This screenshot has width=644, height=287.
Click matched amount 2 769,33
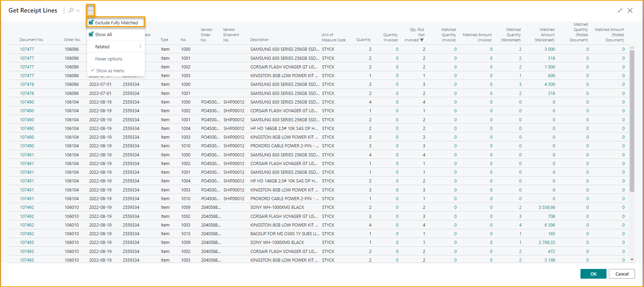click(547, 242)
